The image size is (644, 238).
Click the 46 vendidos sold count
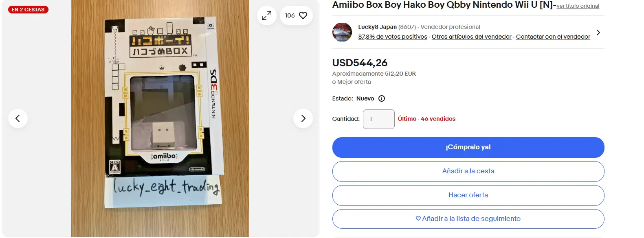click(x=438, y=119)
